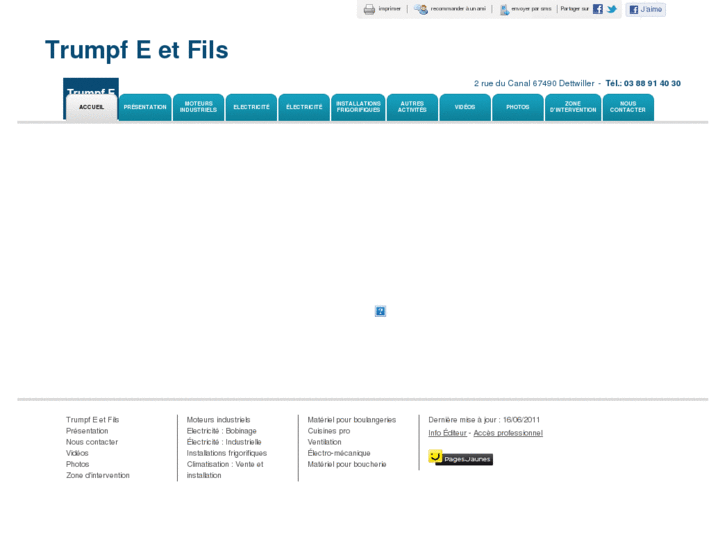
Task: Open Électricité tab beside Installations Frigorifiques
Action: point(304,107)
